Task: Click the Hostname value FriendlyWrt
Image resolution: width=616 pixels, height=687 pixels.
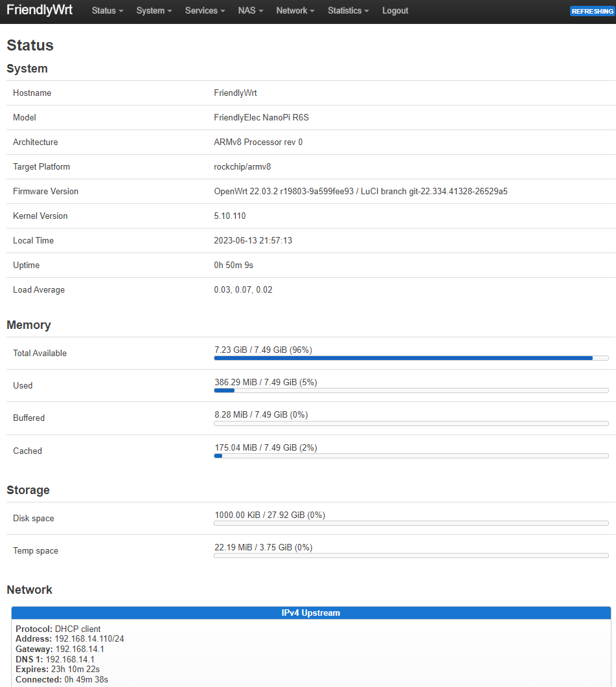Action: [x=235, y=93]
